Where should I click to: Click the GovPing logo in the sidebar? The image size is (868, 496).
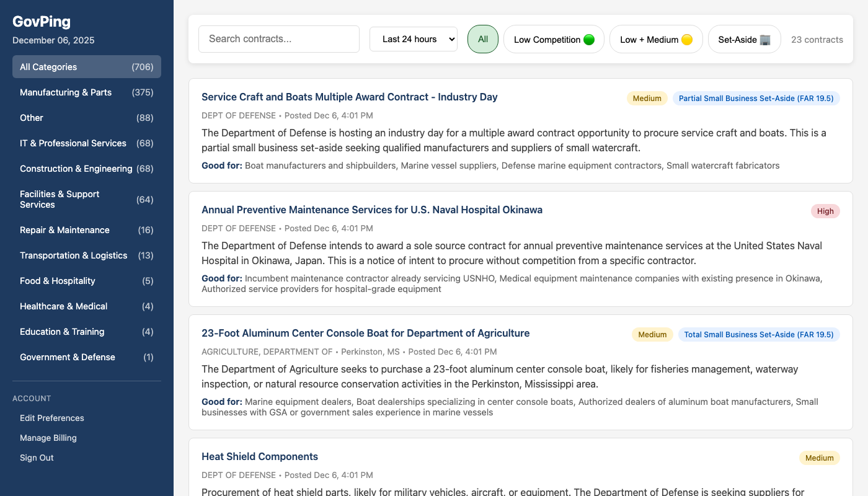[x=41, y=21]
